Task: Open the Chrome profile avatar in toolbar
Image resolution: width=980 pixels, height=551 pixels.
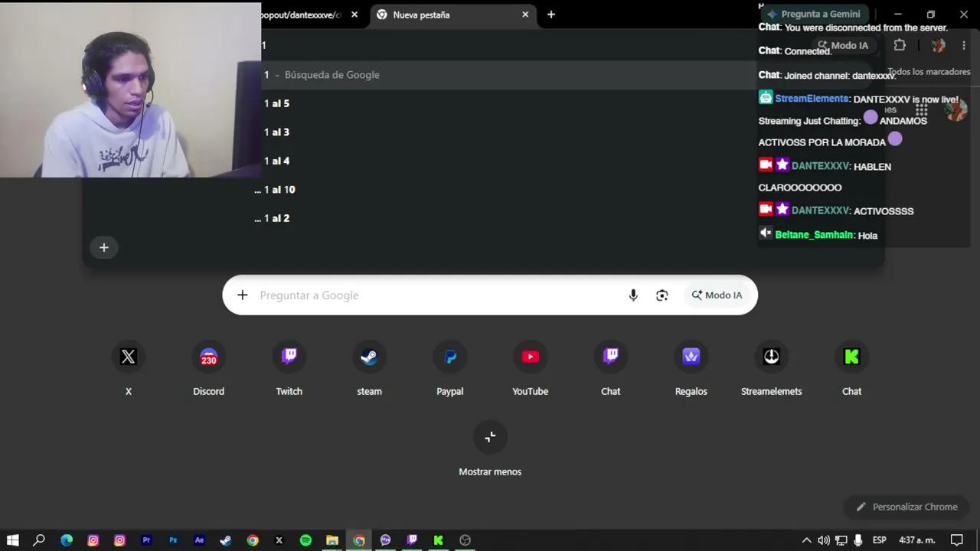Action: (938, 45)
